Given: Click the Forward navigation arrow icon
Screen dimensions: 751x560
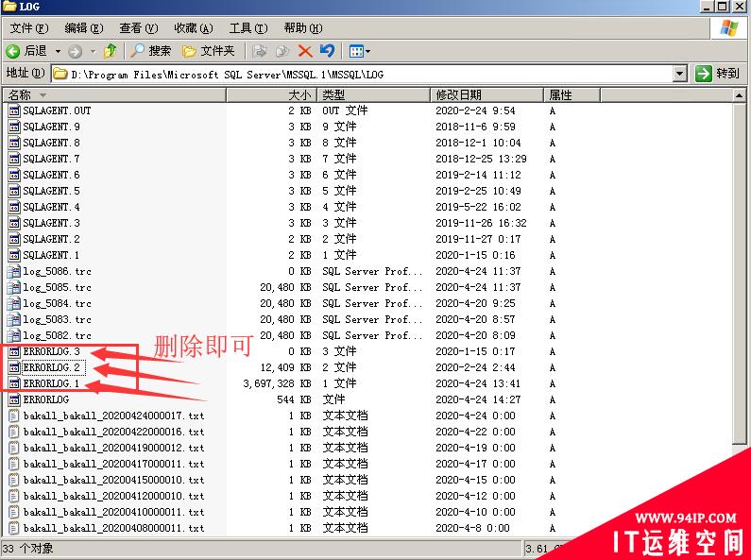Looking at the screenshot, I should pos(75,51).
